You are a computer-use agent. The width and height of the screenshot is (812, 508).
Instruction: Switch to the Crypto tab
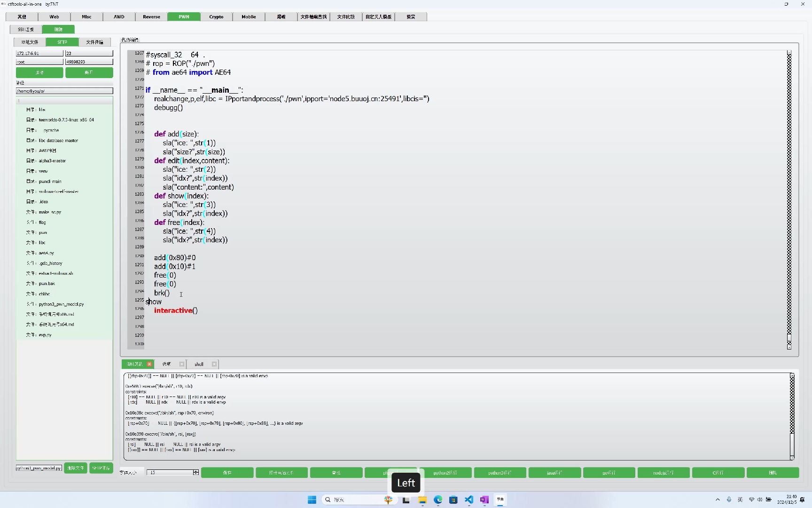tap(216, 16)
